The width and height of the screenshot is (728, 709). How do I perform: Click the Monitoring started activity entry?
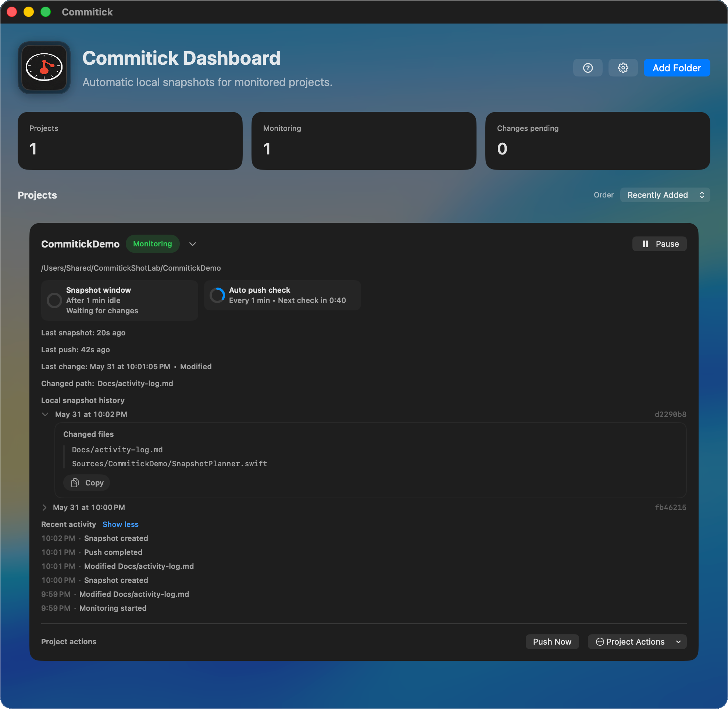point(94,608)
